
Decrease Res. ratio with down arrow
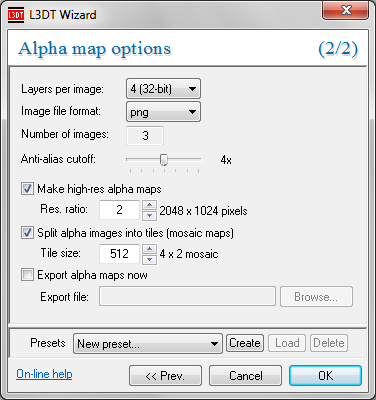click(x=149, y=215)
